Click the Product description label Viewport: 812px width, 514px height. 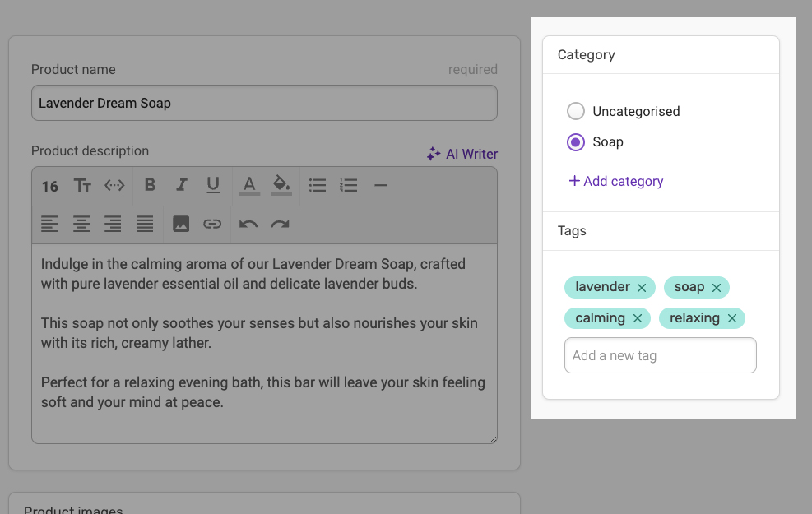[90, 151]
